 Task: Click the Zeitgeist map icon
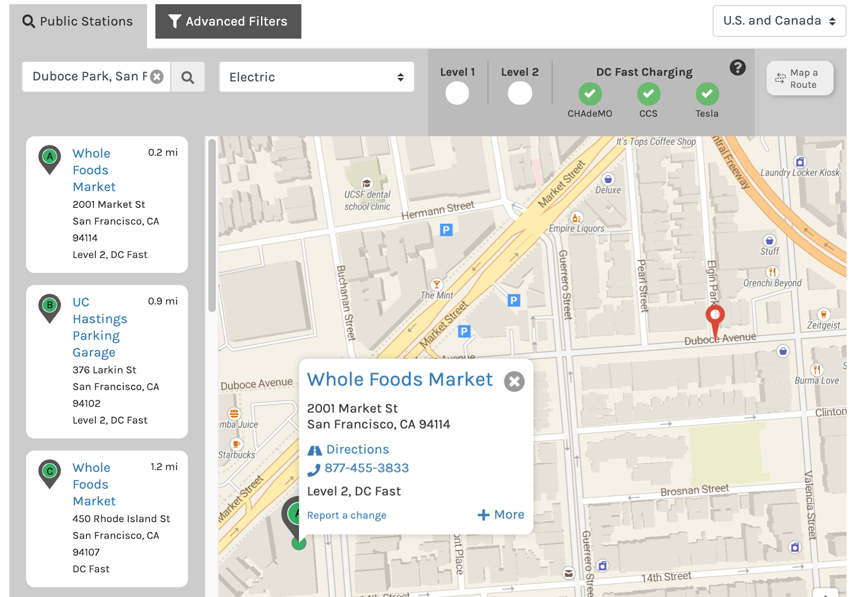click(x=824, y=314)
